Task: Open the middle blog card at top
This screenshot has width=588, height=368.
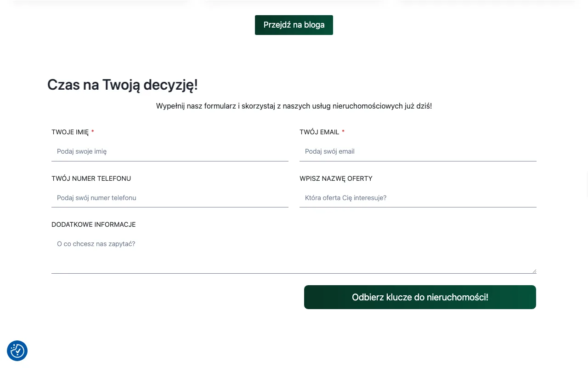Action: (x=294, y=2)
